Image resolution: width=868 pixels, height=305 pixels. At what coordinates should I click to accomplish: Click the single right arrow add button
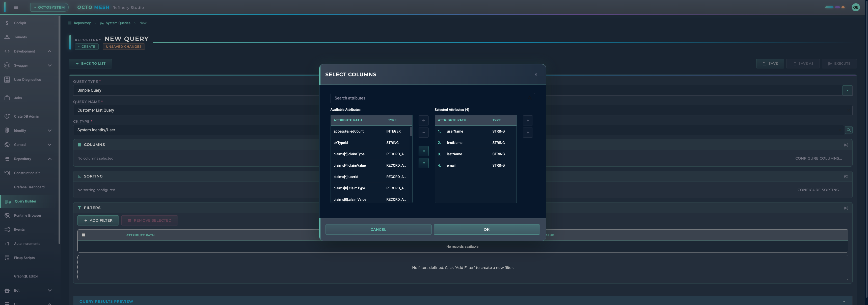click(x=423, y=120)
